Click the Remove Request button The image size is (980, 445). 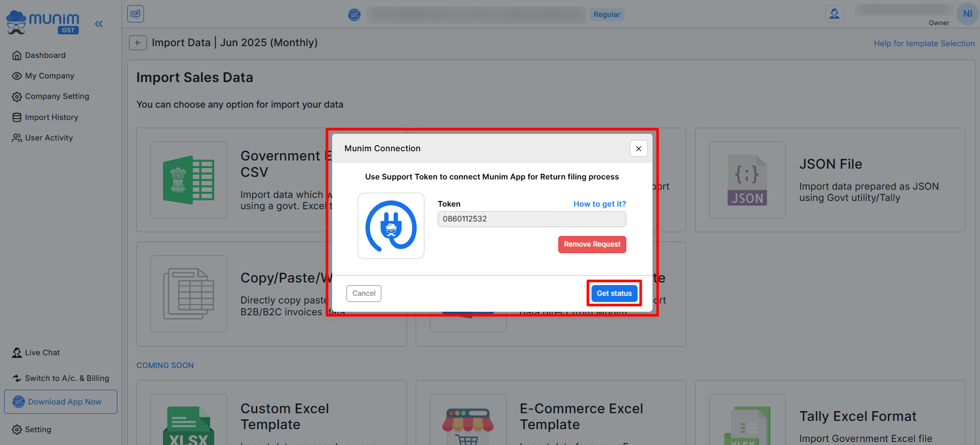tap(592, 245)
